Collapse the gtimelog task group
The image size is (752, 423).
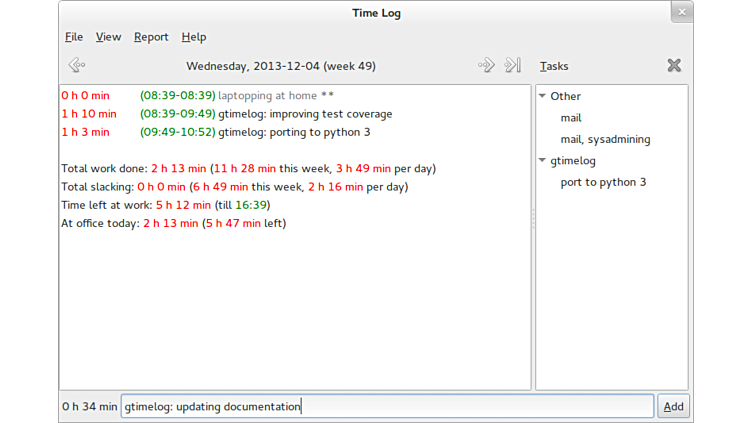543,161
